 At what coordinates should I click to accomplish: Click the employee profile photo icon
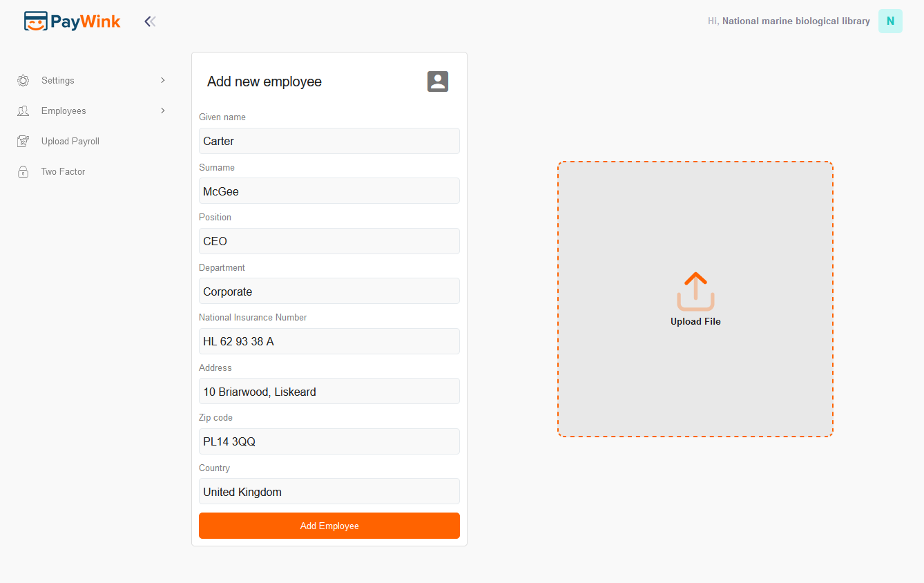(x=438, y=82)
